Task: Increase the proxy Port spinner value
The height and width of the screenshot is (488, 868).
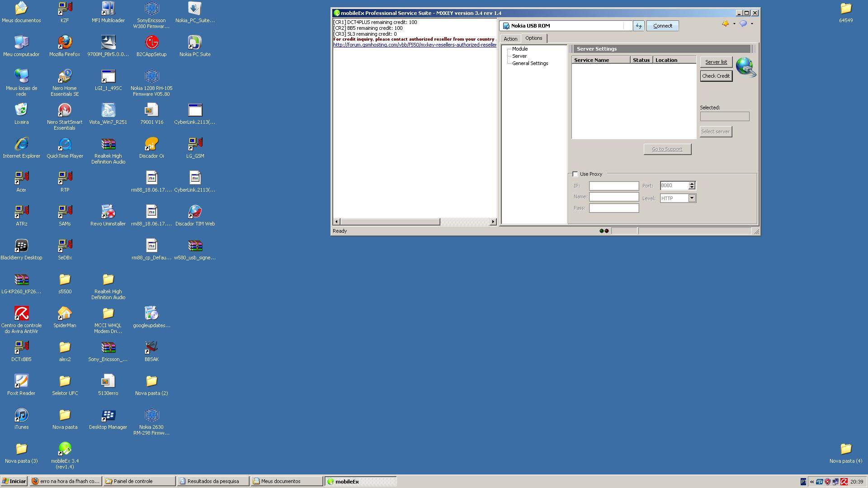Action: click(692, 183)
